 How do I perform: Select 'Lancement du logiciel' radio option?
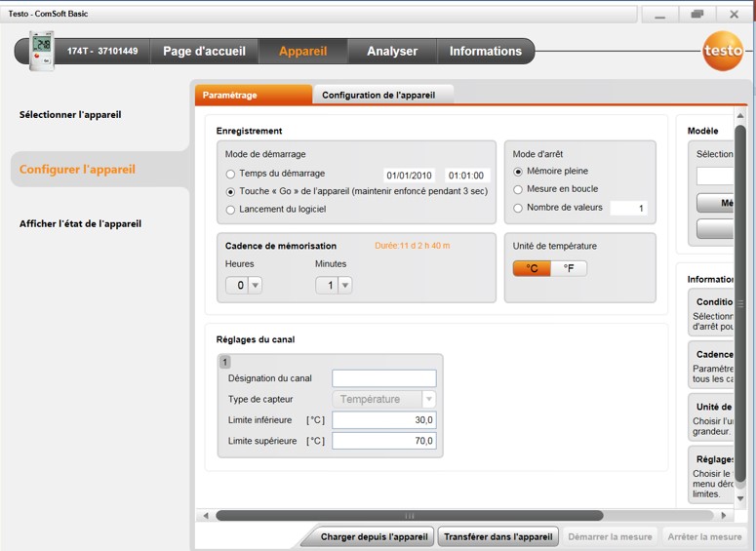(230, 209)
